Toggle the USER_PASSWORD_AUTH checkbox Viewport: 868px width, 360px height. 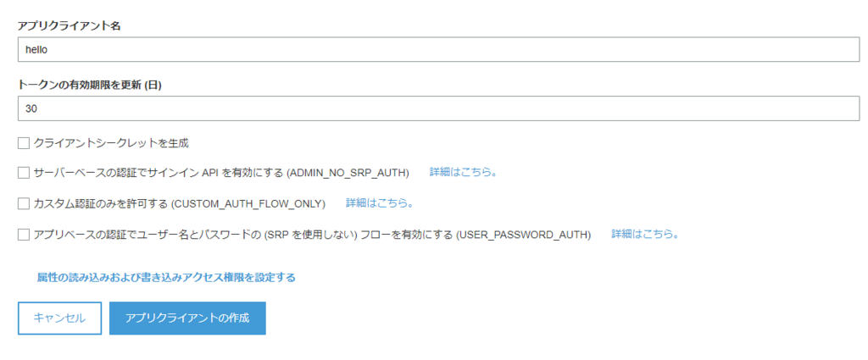23,235
